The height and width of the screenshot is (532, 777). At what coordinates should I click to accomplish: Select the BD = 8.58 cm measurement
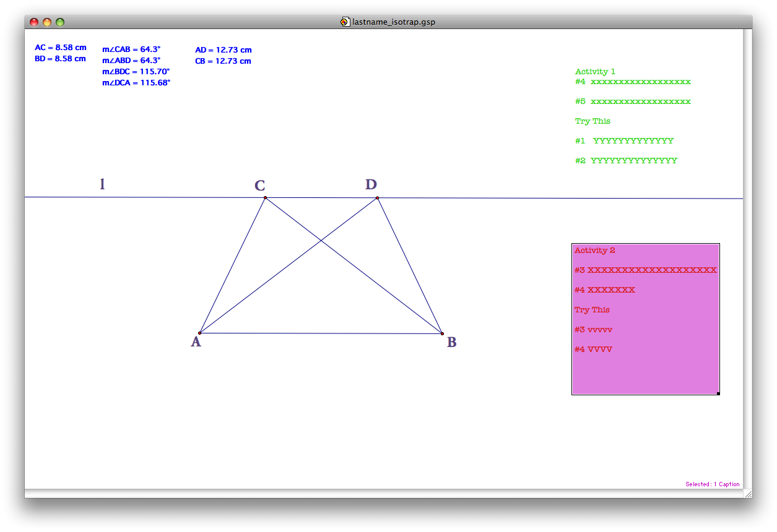(59, 58)
